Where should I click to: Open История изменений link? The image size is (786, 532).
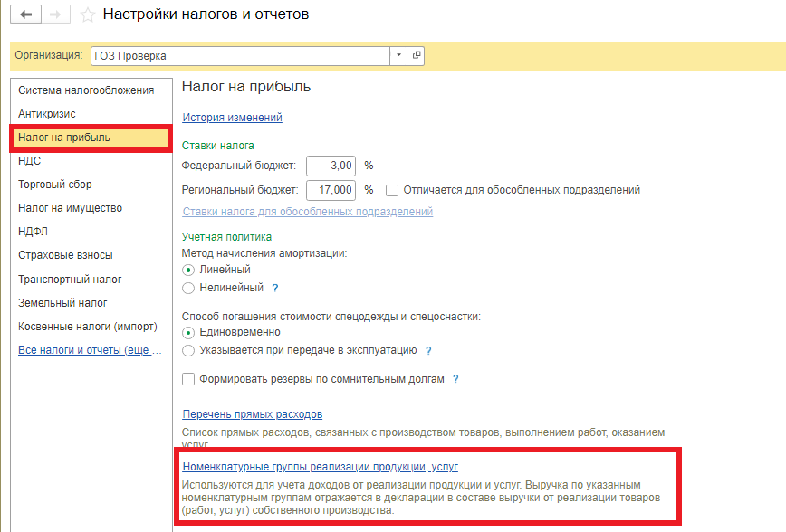click(233, 118)
